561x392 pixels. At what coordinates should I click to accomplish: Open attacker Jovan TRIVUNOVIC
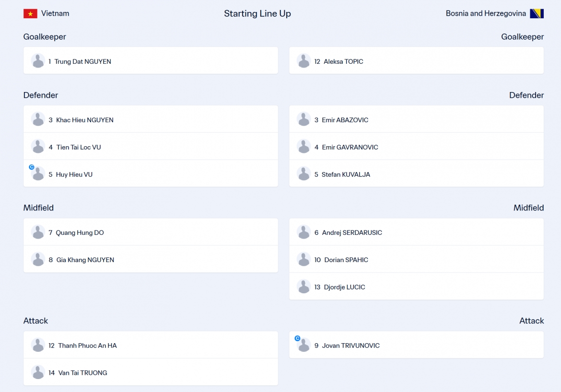click(417, 345)
